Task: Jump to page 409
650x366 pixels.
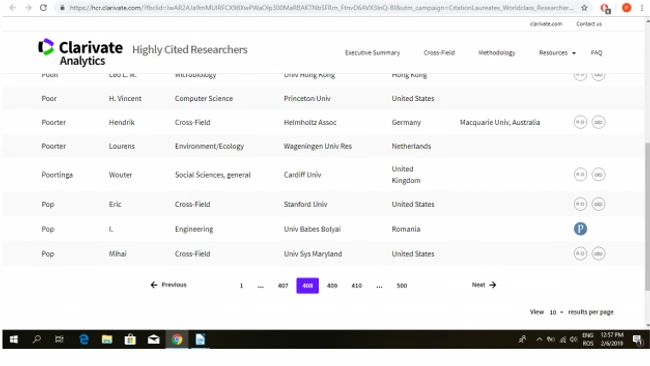Action: coord(332,286)
